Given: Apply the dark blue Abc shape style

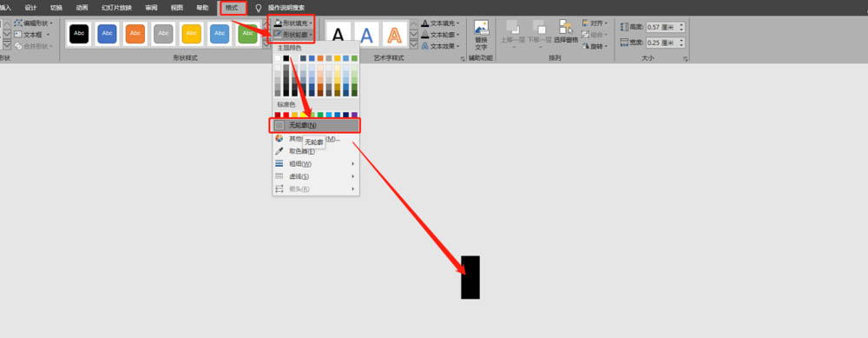Looking at the screenshot, I should click(x=108, y=34).
